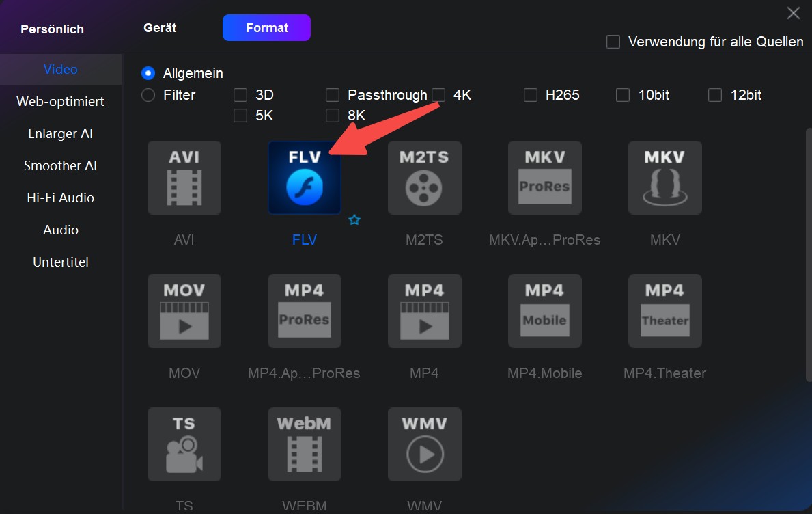Click the MP4.Ap…ProRes label text
Viewport: 812px width, 514px height.
[x=304, y=373]
